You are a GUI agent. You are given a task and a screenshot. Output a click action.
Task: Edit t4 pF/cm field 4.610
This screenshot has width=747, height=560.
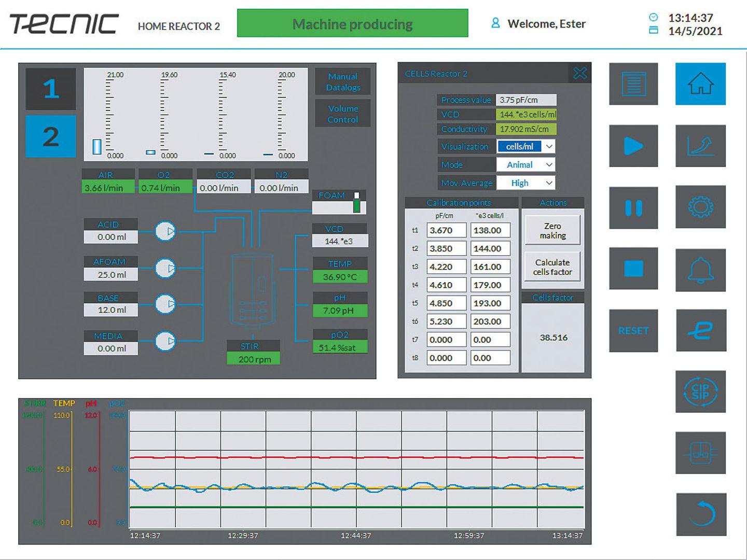(x=446, y=285)
